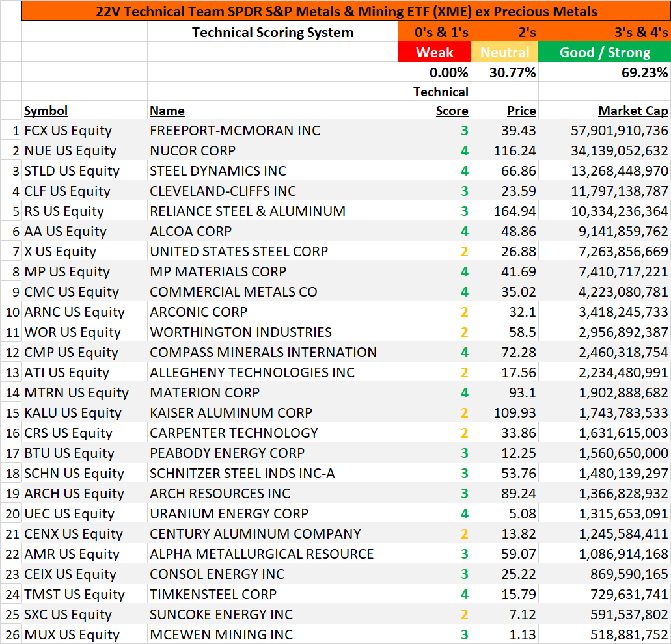
Task: Select the MCEWEN MINING INC name cell
Action: pos(273,635)
